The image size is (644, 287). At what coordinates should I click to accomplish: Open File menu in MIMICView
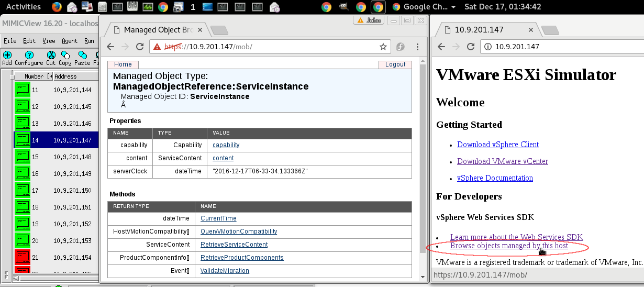click(10, 41)
